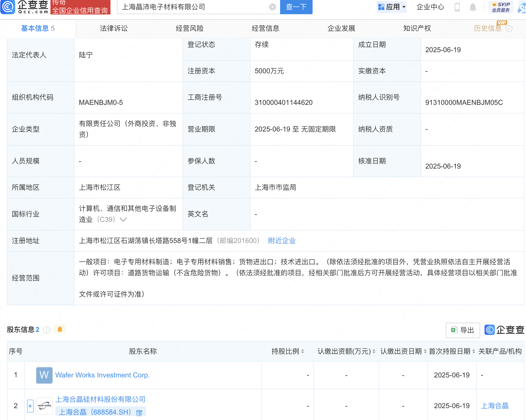Export shareholder list with 导出
The image size is (526, 420).
pyautogui.click(x=463, y=330)
